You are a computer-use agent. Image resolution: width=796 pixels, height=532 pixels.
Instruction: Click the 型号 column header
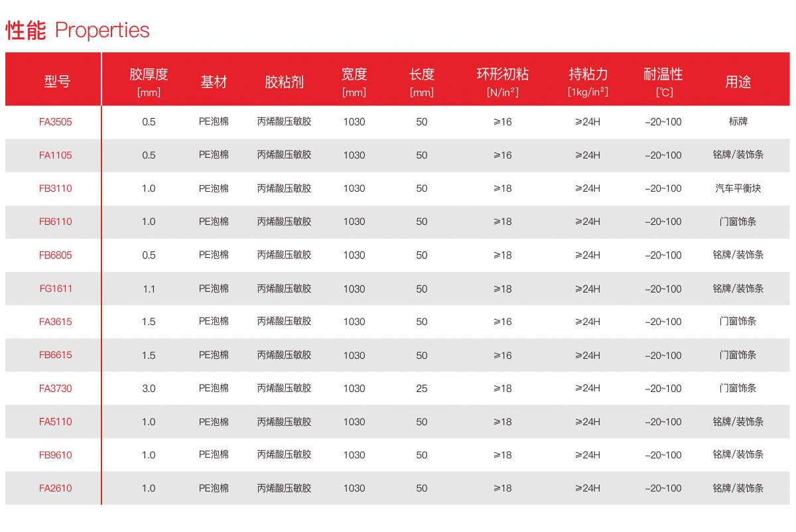click(57, 82)
